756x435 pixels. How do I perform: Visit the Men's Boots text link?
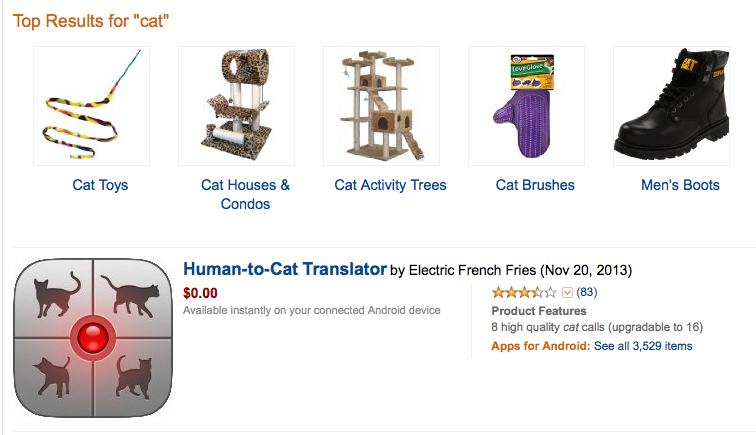pos(680,185)
